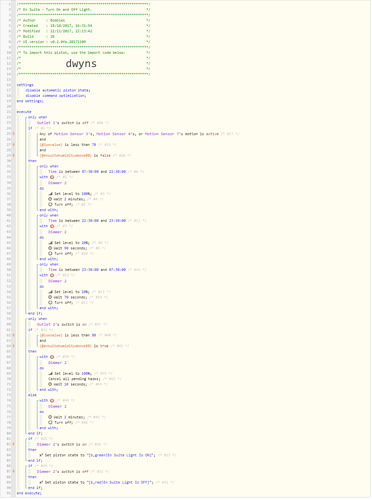Image resolution: width=372 pixels, height=500 pixels.
Task: Click the 'is true' condition on line 64
Action: [x=74, y=346]
